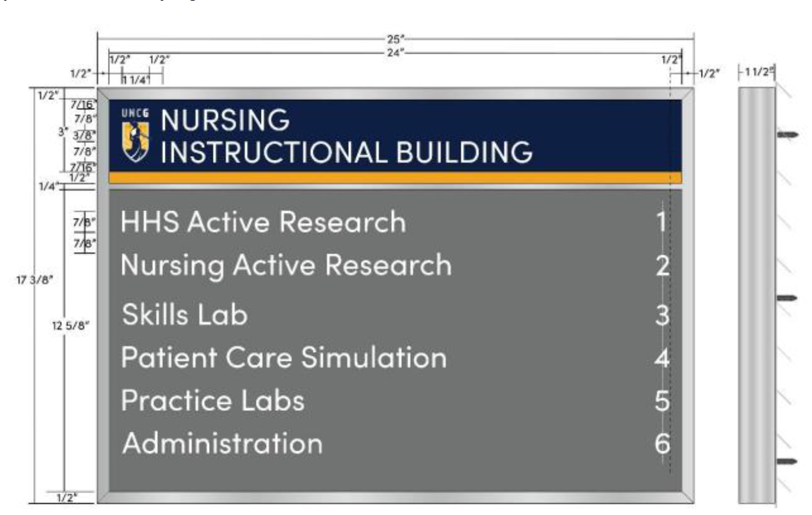
Task: Click the Administration directory entry
Action: tap(223, 443)
